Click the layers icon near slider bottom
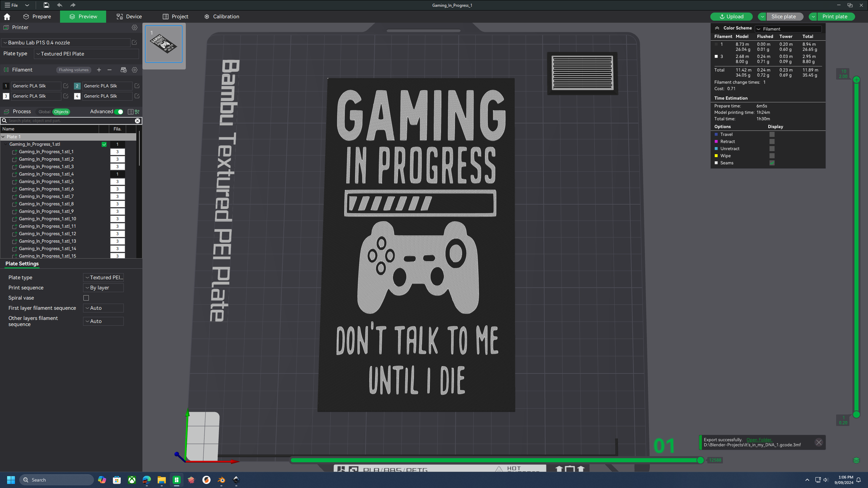 point(856,460)
